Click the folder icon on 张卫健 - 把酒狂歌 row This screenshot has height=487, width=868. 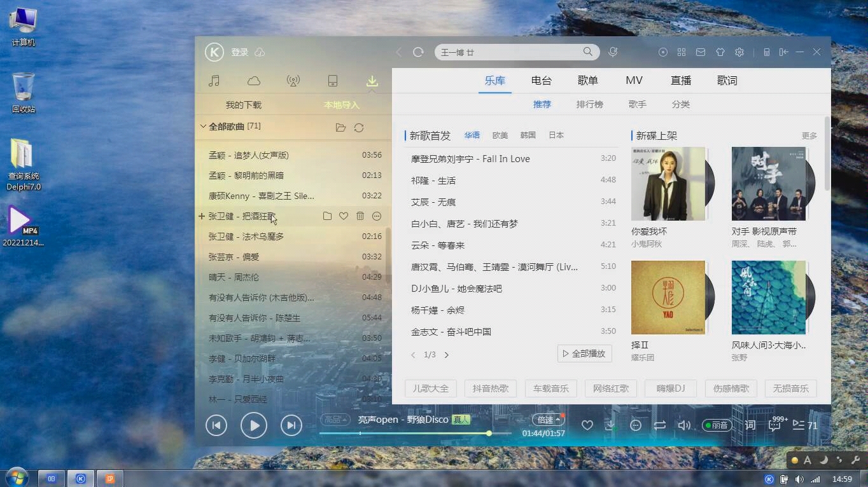click(327, 216)
